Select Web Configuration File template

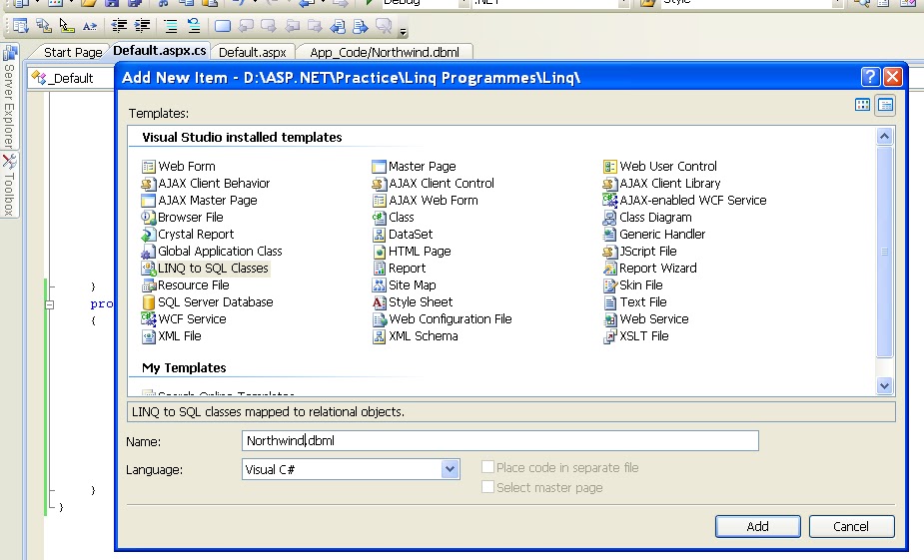[442, 319]
